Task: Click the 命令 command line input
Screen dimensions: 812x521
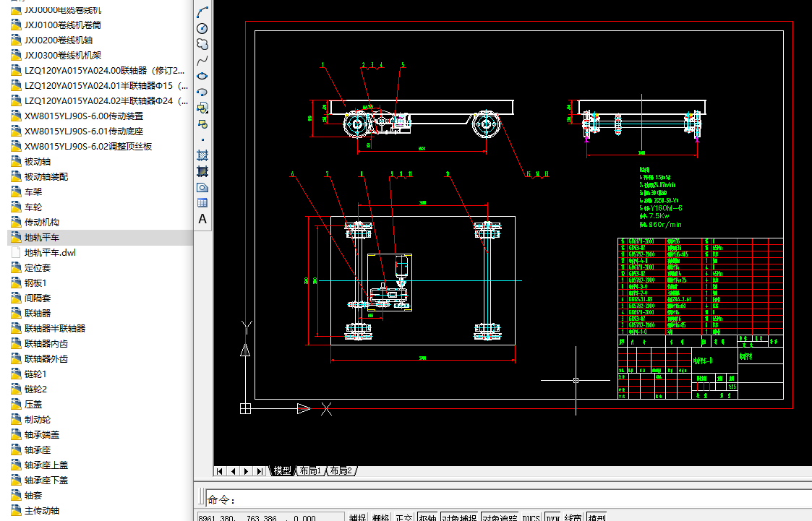Action: (506, 499)
